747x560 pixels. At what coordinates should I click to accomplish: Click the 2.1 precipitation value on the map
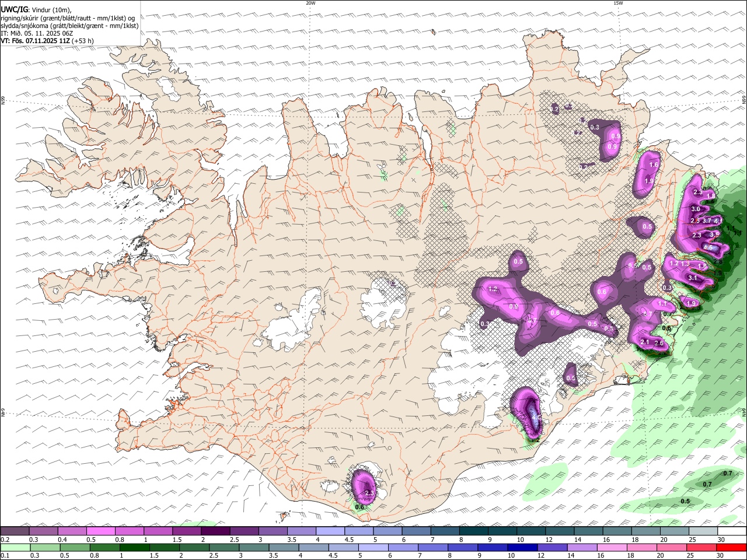pos(645,342)
